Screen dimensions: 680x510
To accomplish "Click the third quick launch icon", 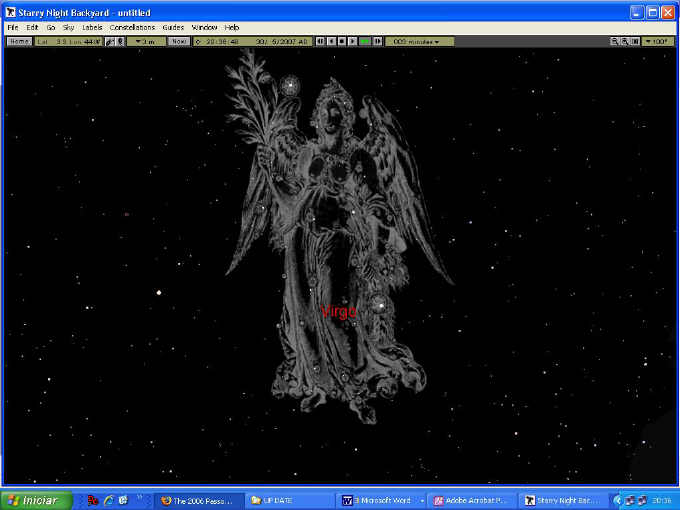I will tap(124, 500).
